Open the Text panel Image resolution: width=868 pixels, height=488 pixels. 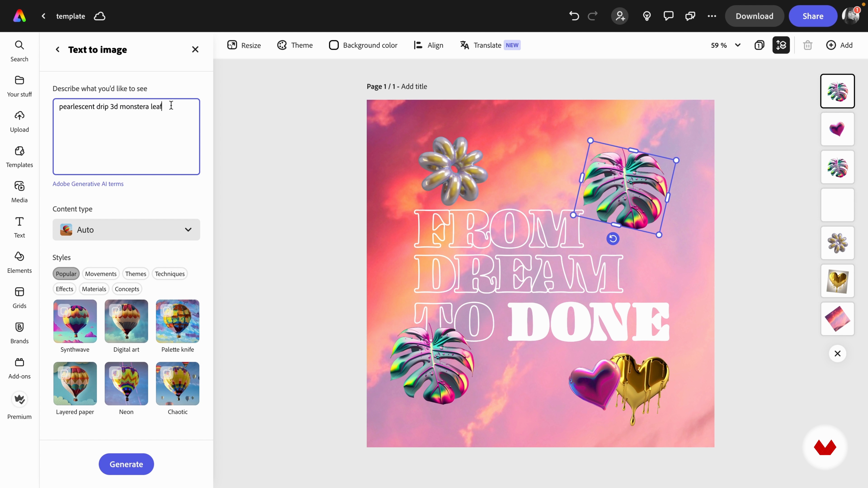[19, 227]
